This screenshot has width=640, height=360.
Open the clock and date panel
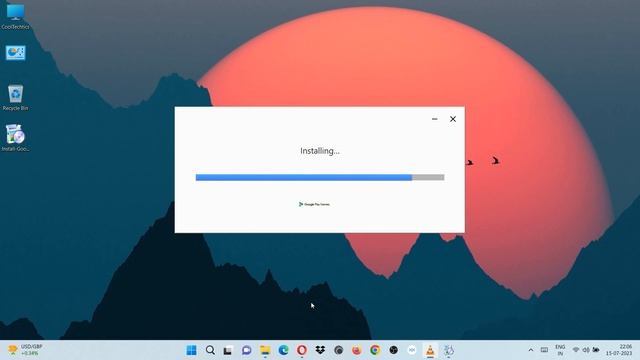pyautogui.click(x=619, y=350)
